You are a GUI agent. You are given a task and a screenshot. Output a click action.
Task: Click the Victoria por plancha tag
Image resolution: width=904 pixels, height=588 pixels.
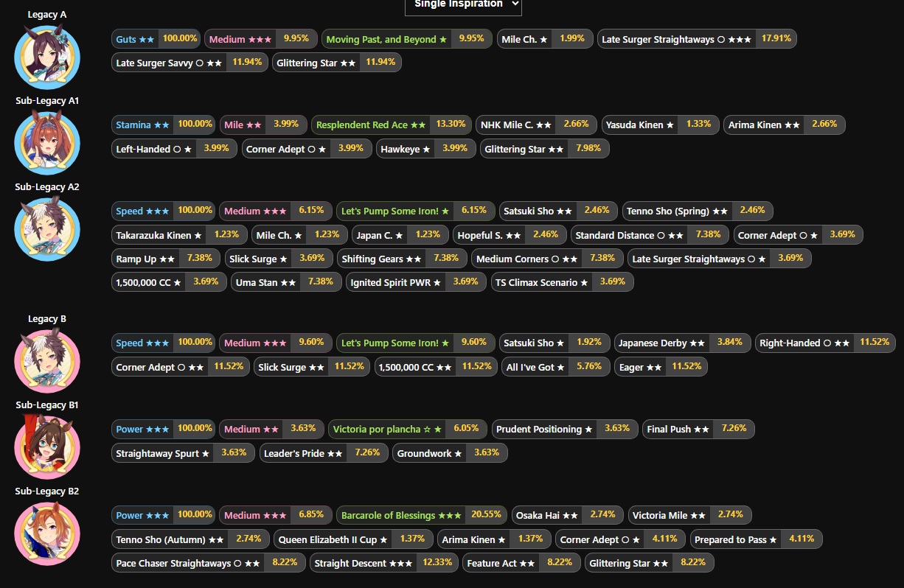[408, 428]
